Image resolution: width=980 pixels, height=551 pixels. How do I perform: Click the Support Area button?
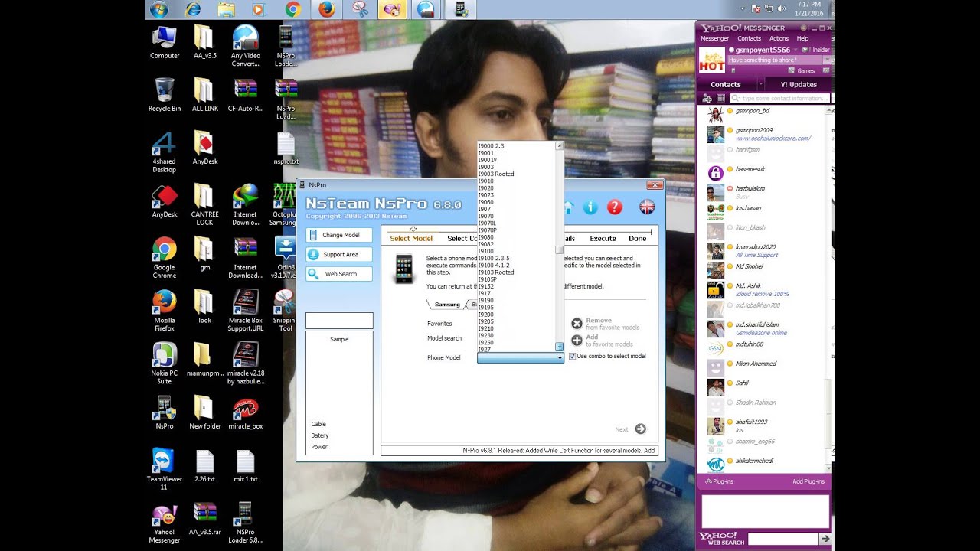point(339,255)
